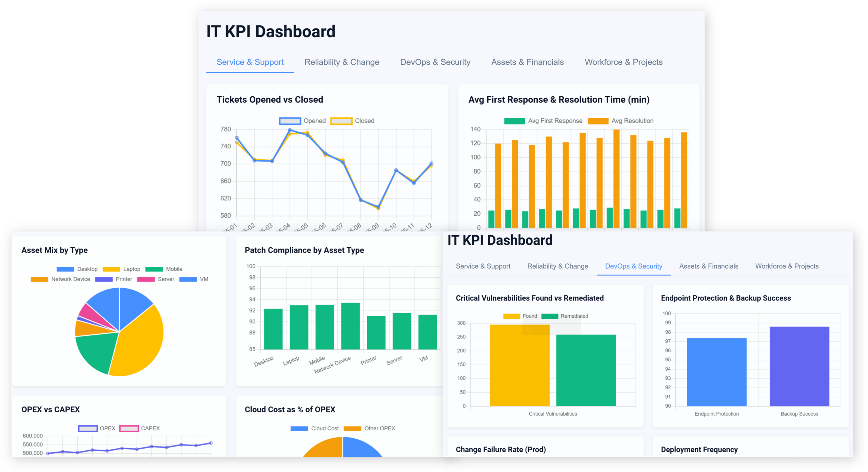Select DevOps & Security tab in lower-right dashboard
This screenshot has width=868, height=472.
tap(633, 266)
